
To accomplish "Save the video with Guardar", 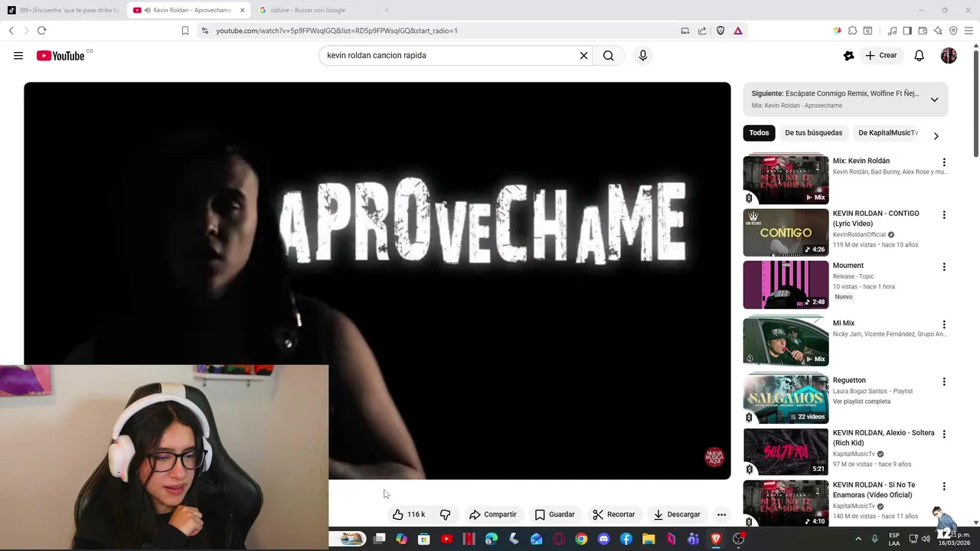I will coord(554,514).
